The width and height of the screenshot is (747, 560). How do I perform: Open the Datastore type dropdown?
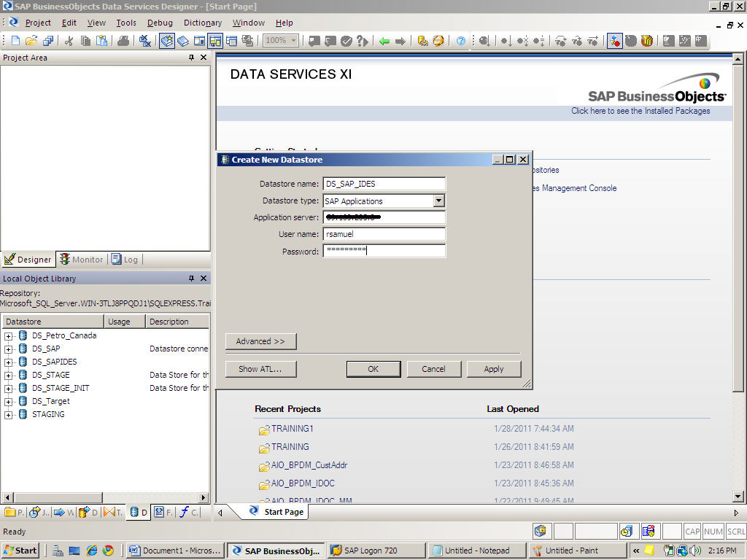click(438, 201)
